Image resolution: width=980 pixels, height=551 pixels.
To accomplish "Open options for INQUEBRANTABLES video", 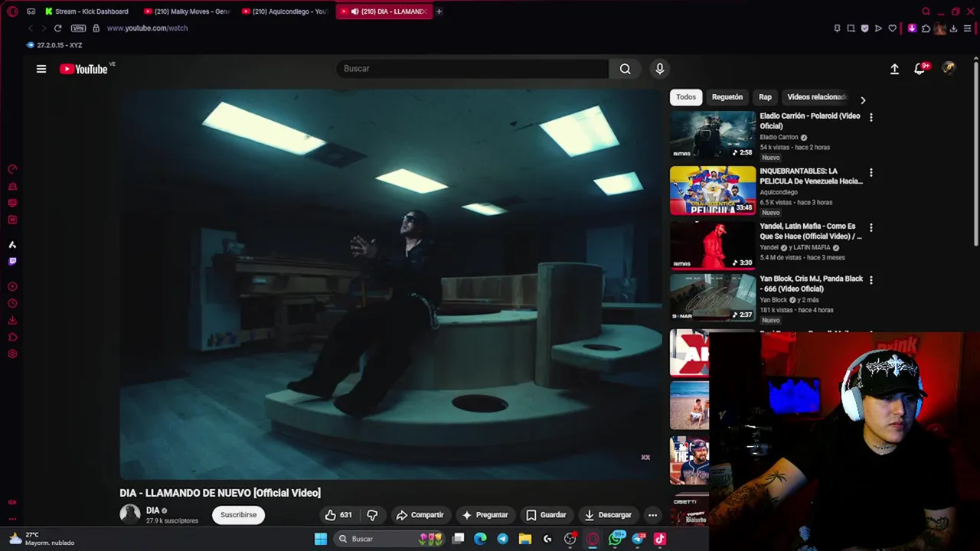I will click(x=871, y=172).
